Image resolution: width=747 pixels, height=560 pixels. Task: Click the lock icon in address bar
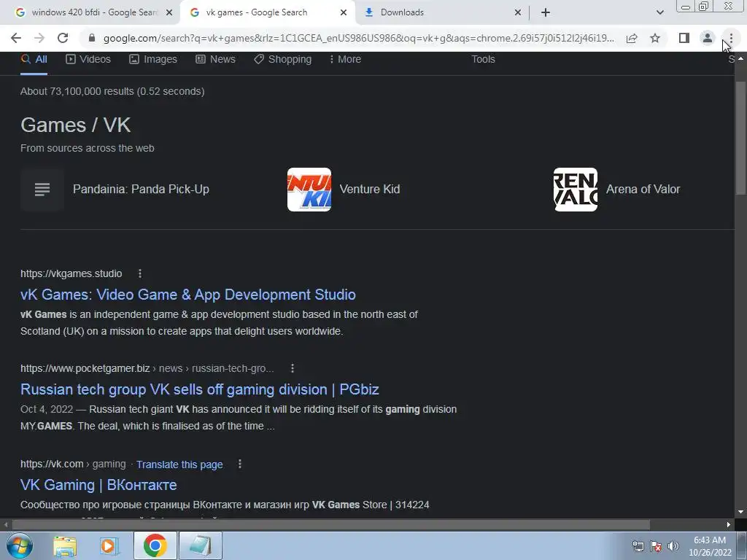[92, 38]
